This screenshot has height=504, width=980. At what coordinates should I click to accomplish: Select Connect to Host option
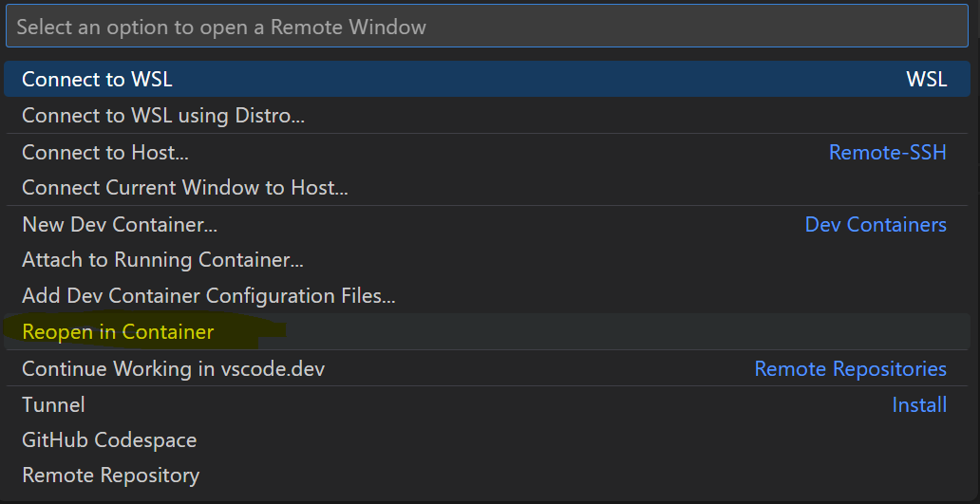[487, 152]
